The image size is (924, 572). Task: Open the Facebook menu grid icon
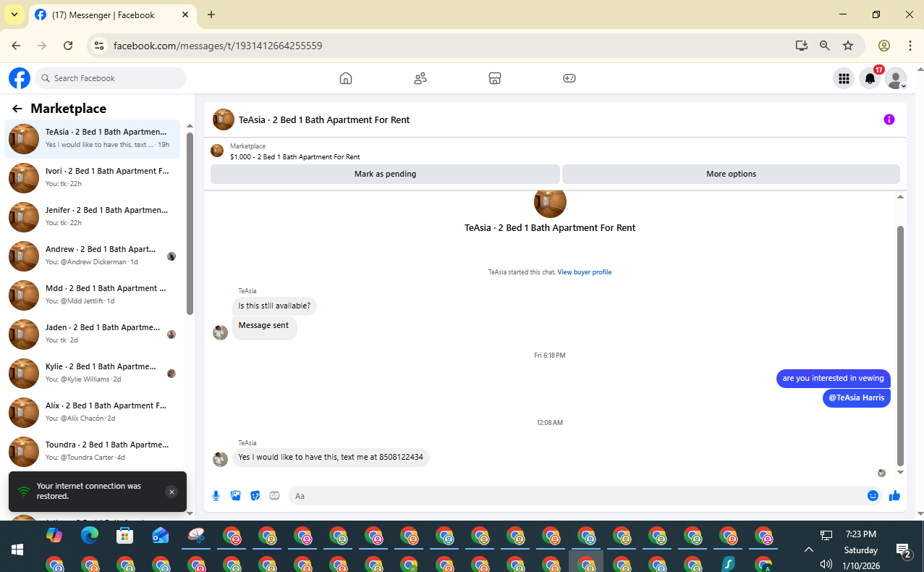(x=844, y=78)
